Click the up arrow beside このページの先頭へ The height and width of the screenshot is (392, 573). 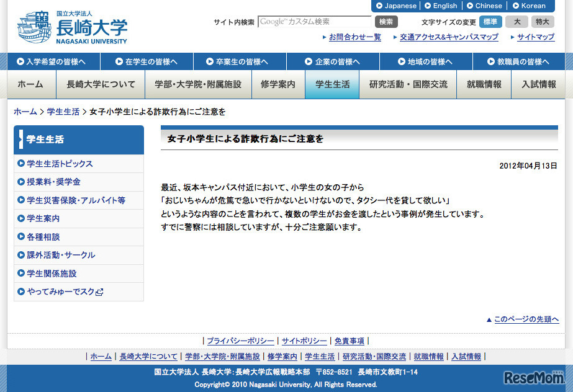pyautogui.click(x=489, y=318)
